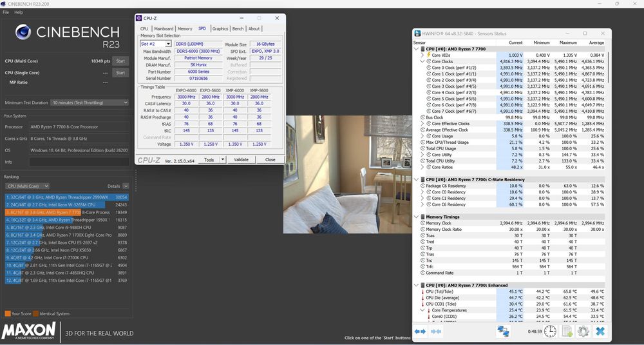Click the thermometer icon beside CPU CCD1 (Tdie)
Viewport: 644px width, 345px height.
tap(422, 304)
